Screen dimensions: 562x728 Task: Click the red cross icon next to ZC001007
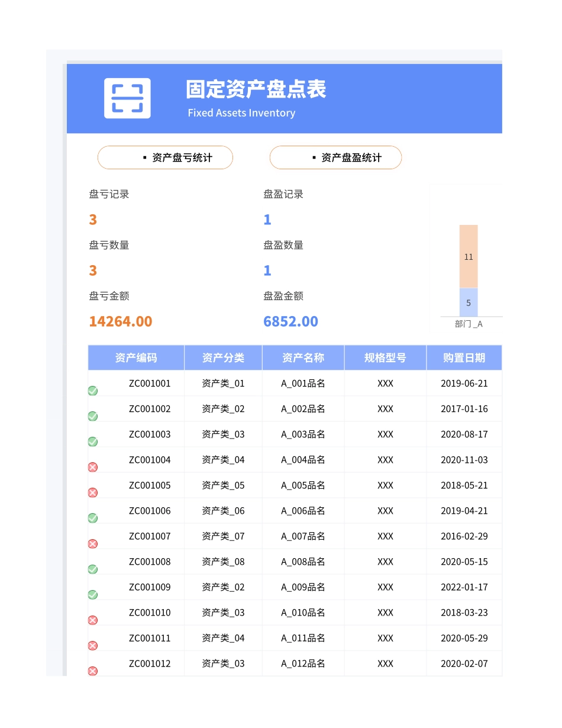(92, 543)
